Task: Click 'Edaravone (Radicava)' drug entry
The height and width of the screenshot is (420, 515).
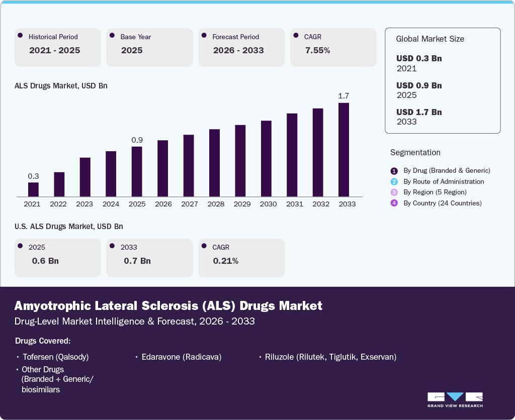Action: click(181, 357)
